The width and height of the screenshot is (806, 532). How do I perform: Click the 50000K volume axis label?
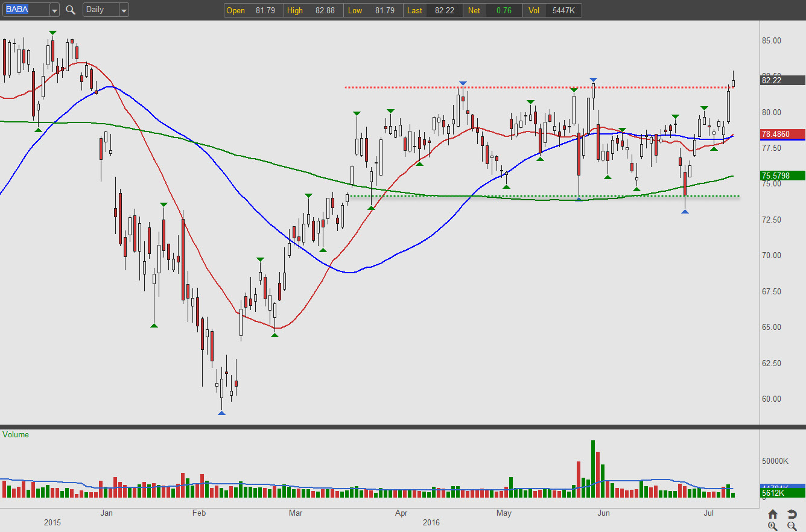775,461
